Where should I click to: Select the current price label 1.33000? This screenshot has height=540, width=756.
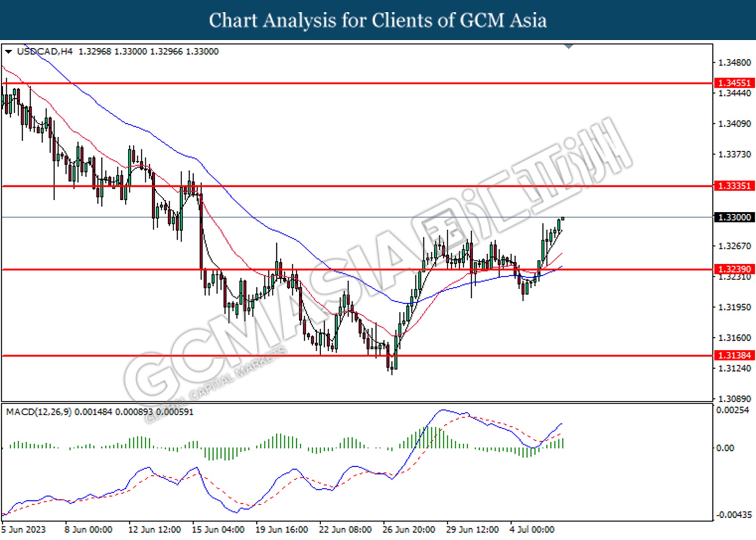click(x=734, y=217)
